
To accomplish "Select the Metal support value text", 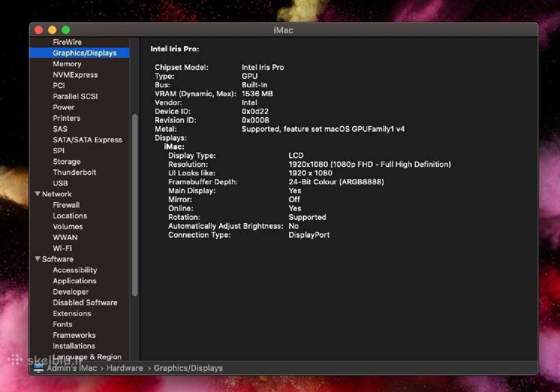I will click(323, 129).
